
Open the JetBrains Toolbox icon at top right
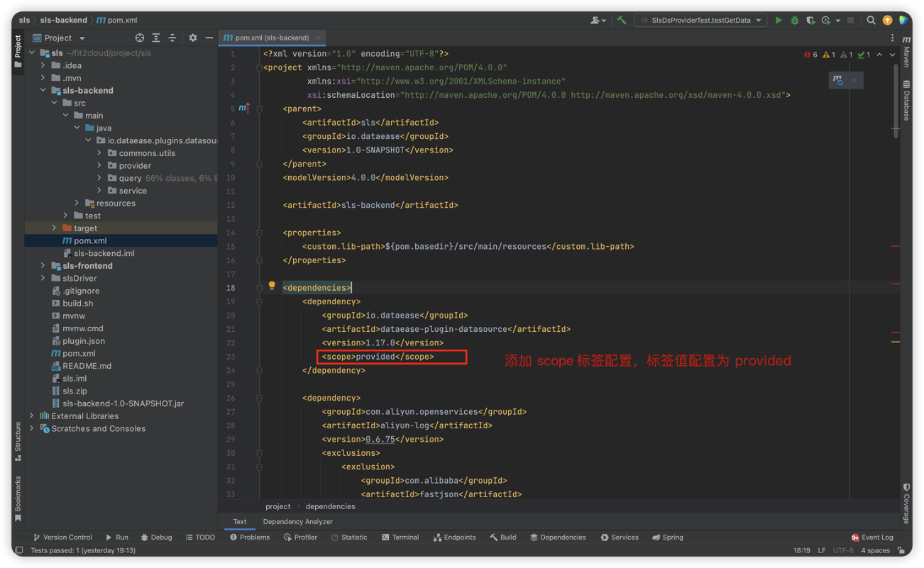[x=903, y=21]
